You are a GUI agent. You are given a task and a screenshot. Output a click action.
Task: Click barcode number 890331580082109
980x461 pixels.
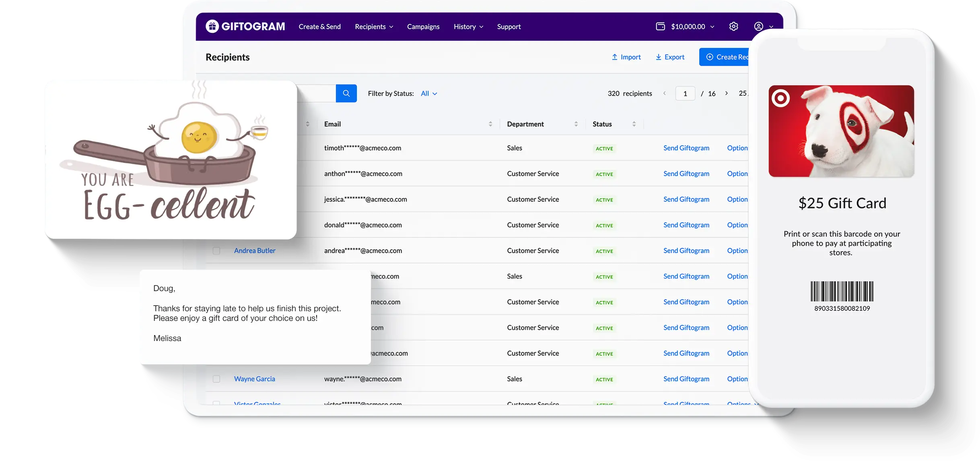[842, 308]
